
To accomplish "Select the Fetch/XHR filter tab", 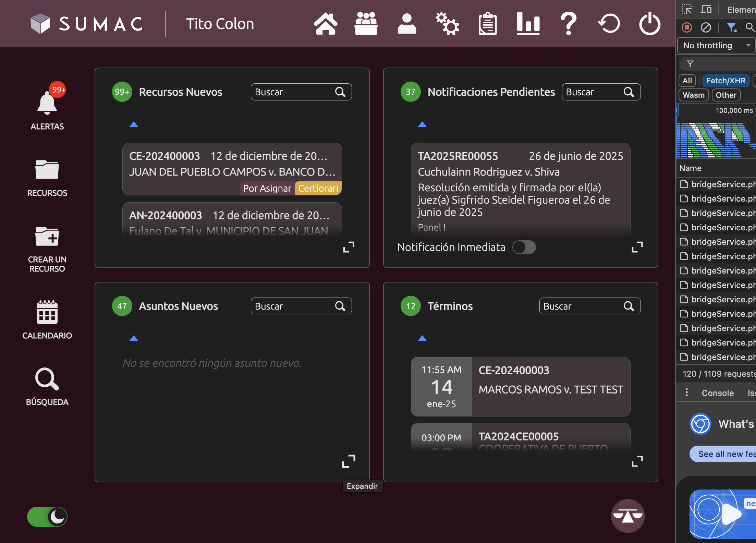I will click(725, 81).
